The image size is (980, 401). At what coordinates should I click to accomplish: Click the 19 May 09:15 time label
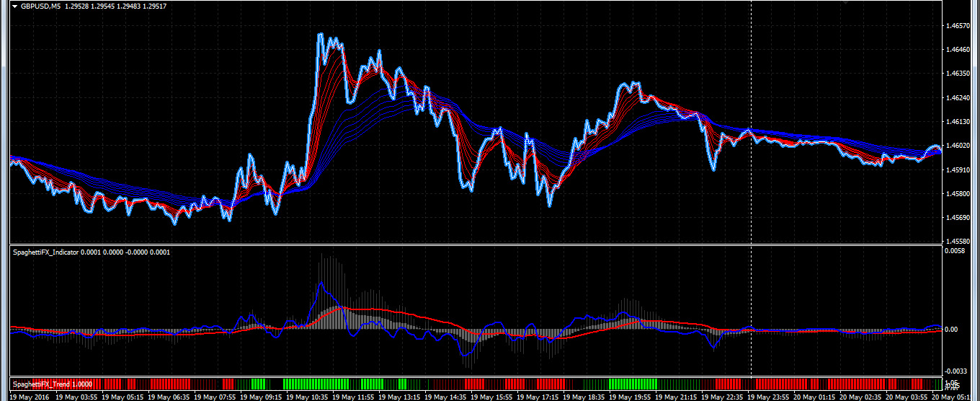click(x=261, y=397)
